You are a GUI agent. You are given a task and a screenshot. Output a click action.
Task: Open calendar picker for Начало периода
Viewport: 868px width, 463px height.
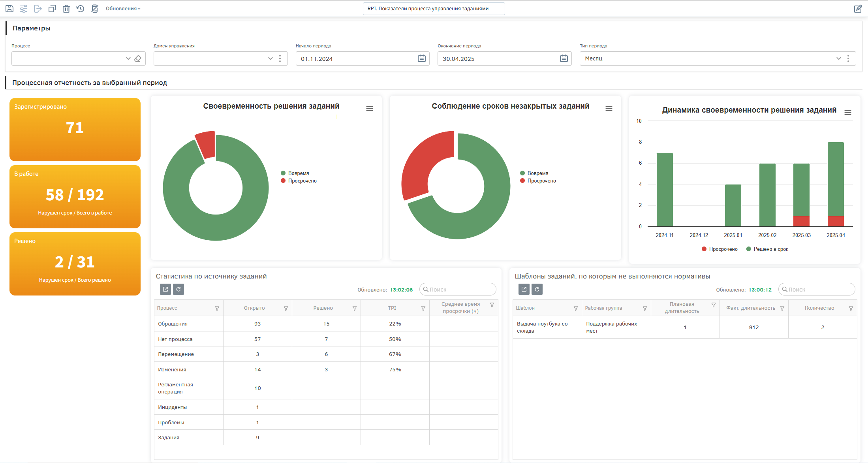(422, 58)
